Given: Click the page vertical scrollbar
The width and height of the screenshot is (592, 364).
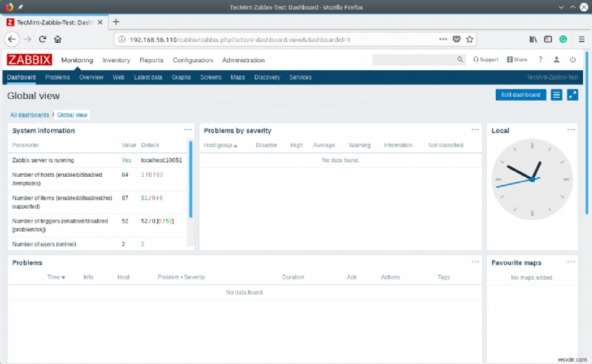Looking at the screenshot, I should [x=587, y=133].
